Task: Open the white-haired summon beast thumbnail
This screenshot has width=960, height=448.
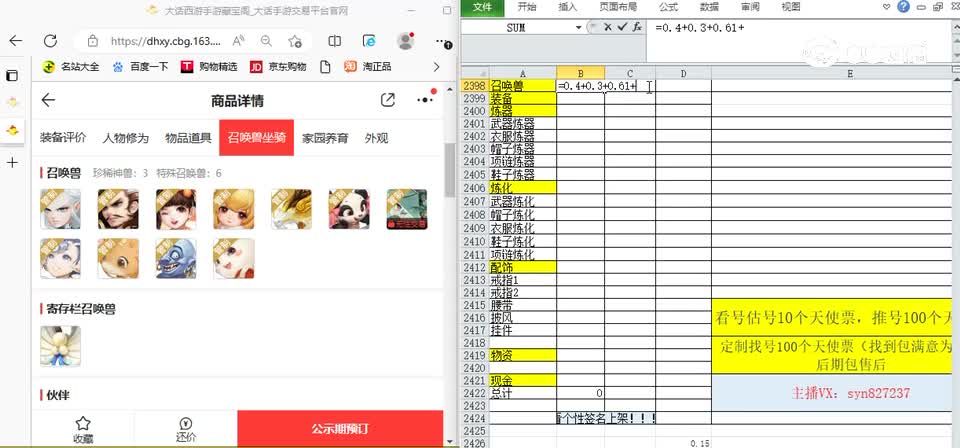Action: pos(61,209)
